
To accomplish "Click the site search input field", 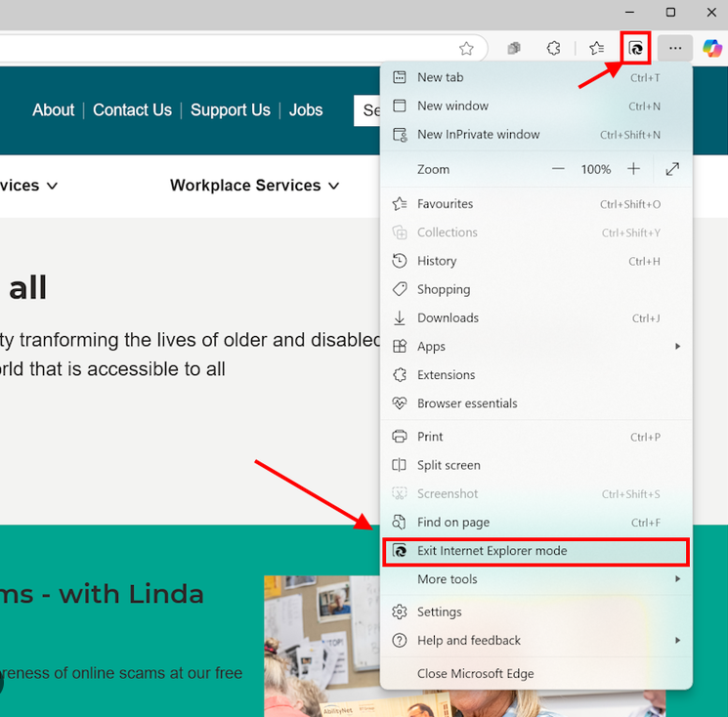I will [367, 110].
